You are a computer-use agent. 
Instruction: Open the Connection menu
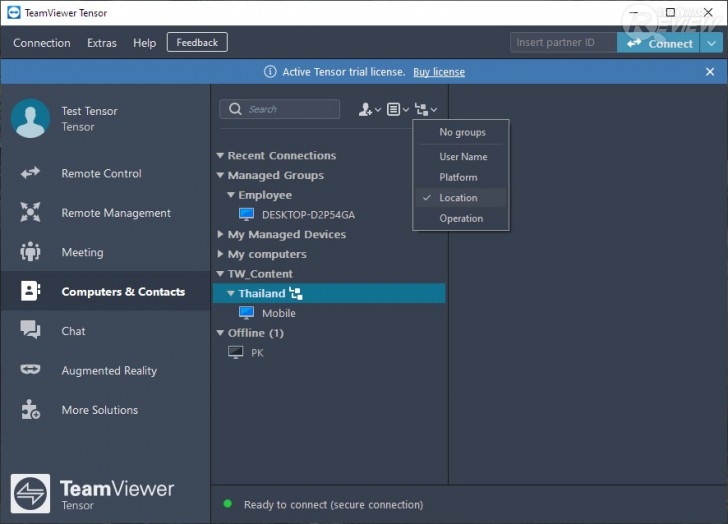tap(42, 43)
